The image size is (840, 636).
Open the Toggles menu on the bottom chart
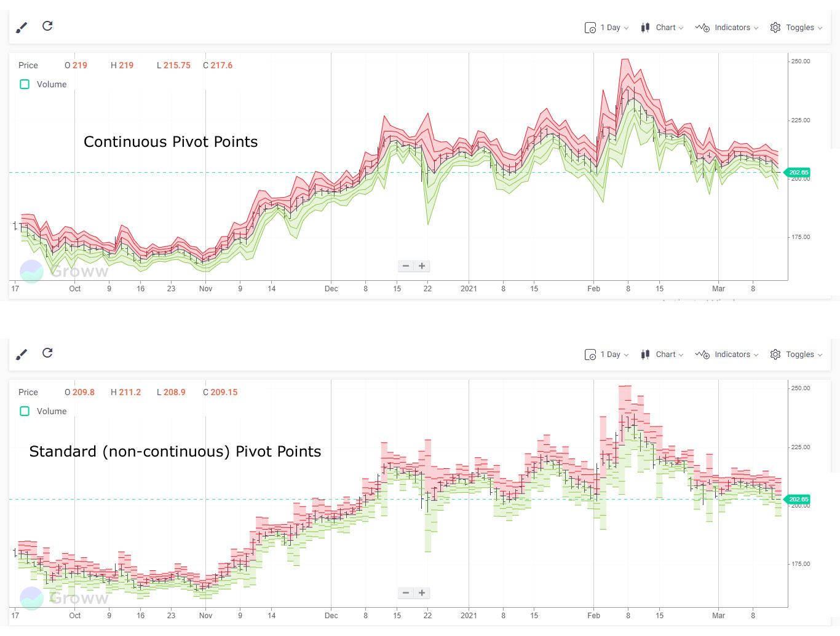[x=800, y=355]
